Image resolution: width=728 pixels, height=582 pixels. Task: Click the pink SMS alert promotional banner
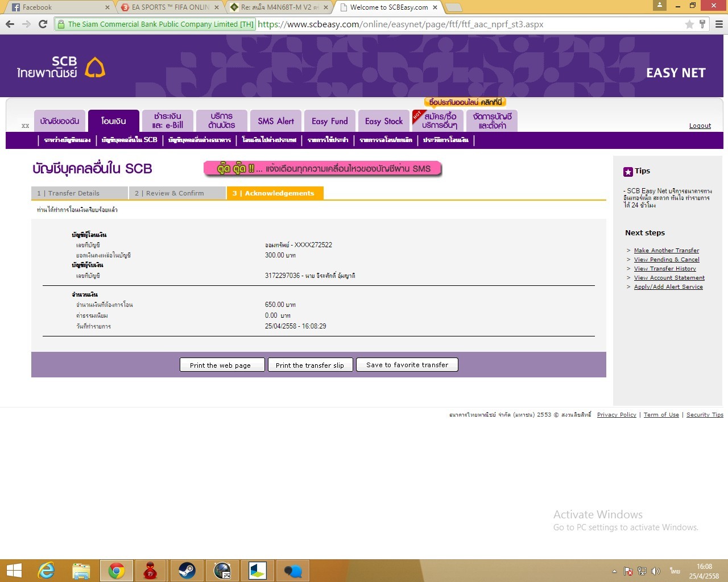(323, 169)
